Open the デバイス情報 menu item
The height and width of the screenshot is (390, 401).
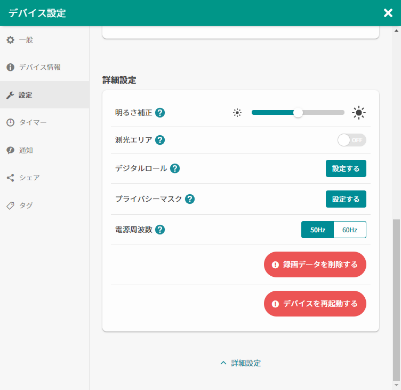pyautogui.click(x=45, y=67)
